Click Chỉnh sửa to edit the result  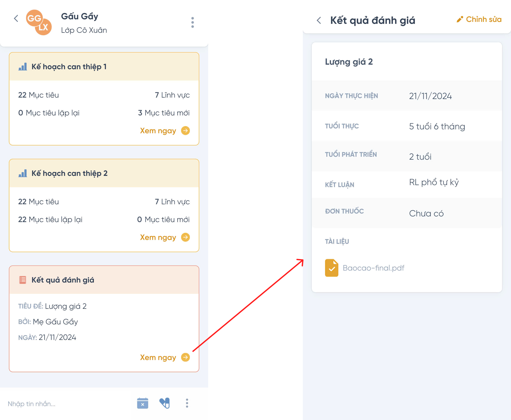pyautogui.click(x=479, y=19)
